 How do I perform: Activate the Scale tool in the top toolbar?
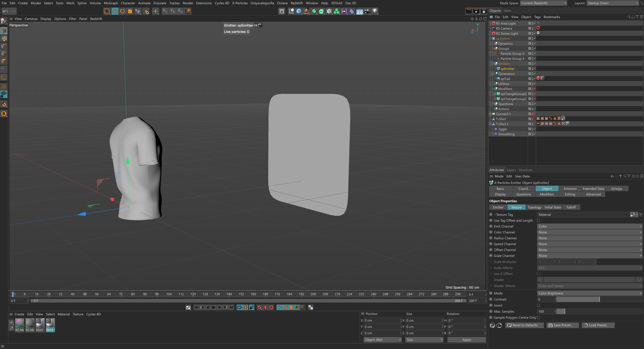(x=130, y=11)
